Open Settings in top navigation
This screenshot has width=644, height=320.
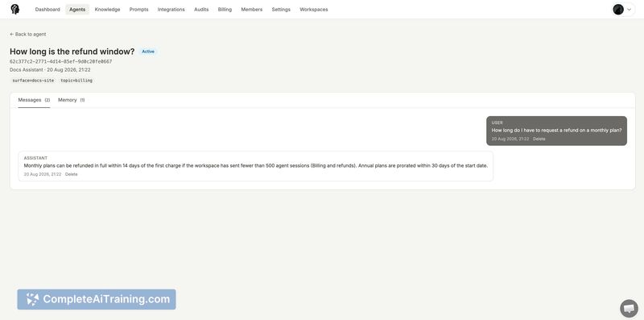281,10
